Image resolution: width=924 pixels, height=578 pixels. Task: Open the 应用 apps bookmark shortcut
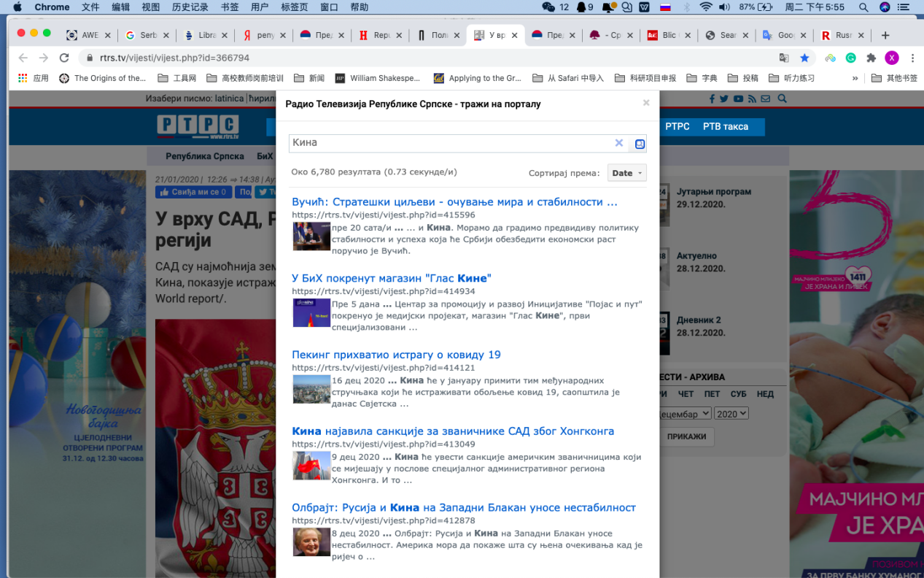click(x=34, y=78)
